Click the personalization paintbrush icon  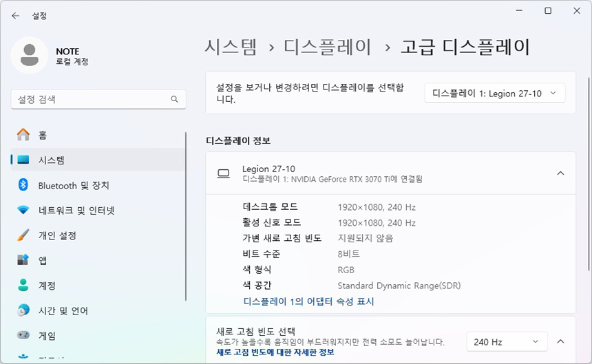[23, 235]
